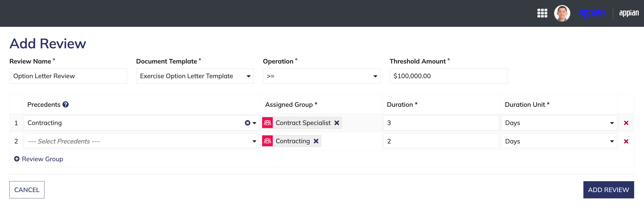Image resolution: width=644 pixels, height=208 pixels.
Task: Open the Select Precedents dropdown in row 2
Action: 142,141
